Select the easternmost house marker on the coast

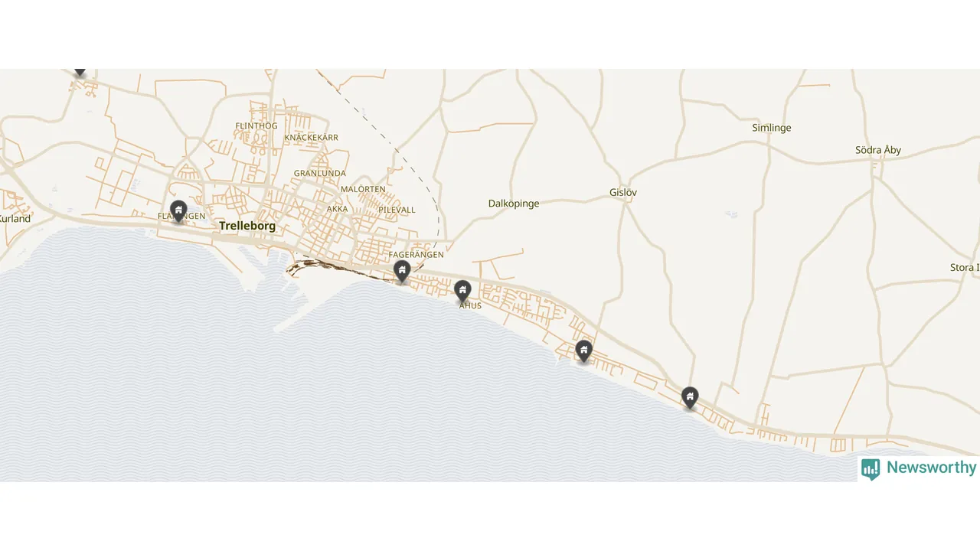690,397
